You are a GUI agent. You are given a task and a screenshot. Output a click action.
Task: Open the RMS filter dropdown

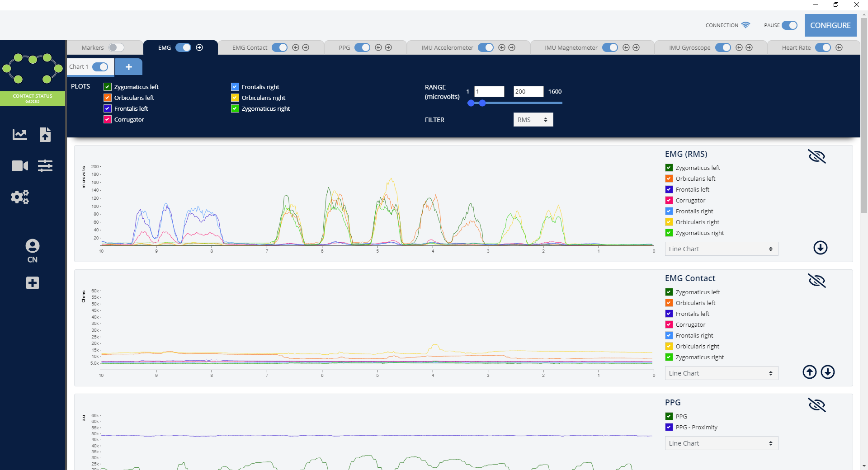point(533,120)
